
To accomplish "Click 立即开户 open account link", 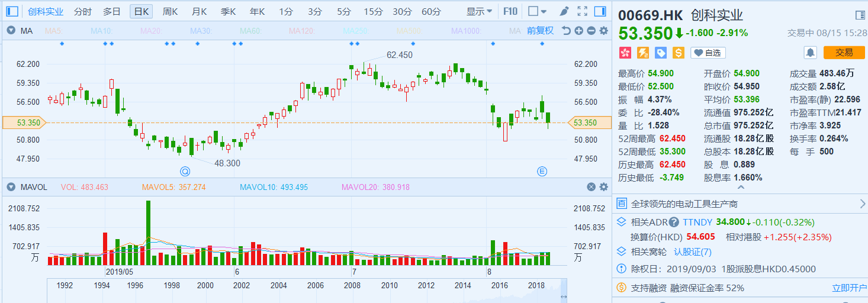I will coord(848,288).
